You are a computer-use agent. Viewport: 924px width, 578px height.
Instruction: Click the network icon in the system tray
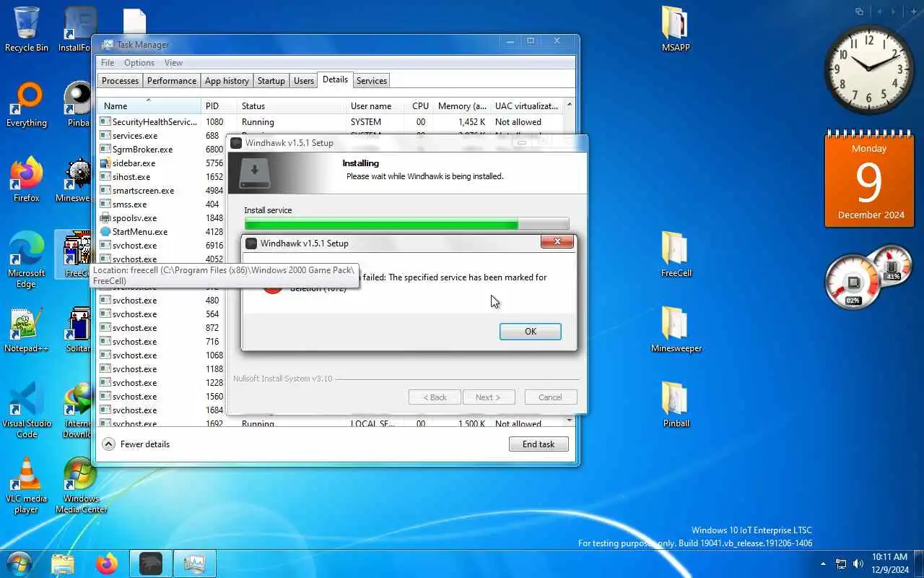coord(841,564)
